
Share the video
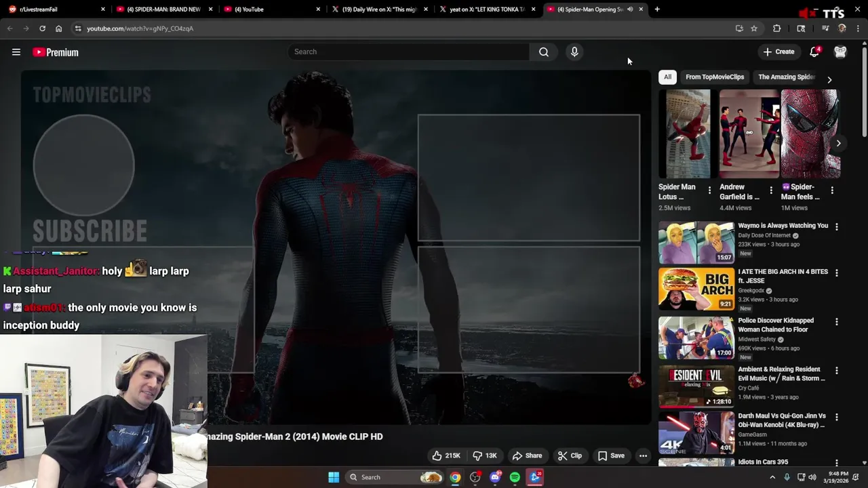pyautogui.click(x=527, y=455)
